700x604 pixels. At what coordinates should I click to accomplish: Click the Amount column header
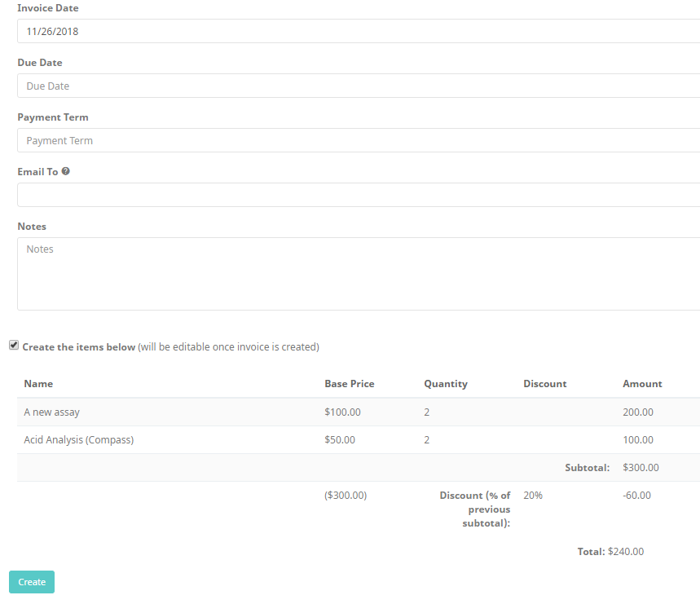[642, 384]
